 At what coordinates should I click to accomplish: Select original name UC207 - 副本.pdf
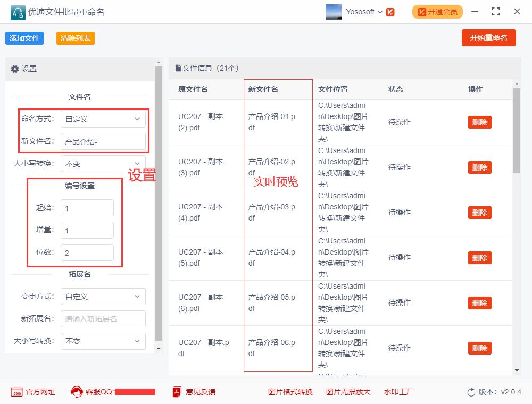204,348
